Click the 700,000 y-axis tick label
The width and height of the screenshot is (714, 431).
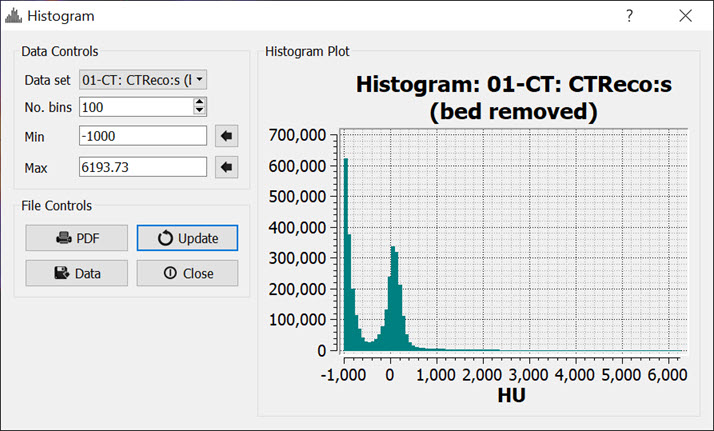click(299, 135)
